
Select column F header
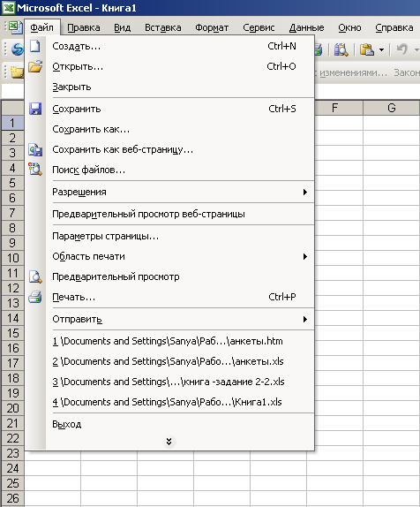tap(334, 108)
